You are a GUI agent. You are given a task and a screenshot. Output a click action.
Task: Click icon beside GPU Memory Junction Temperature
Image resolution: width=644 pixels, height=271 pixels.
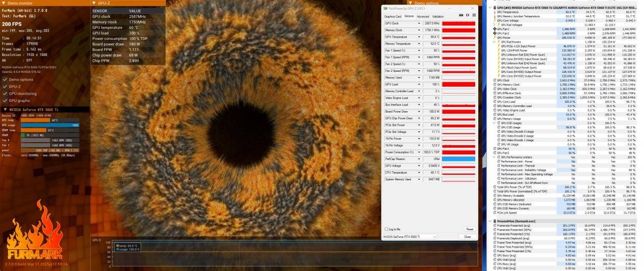pyautogui.click(x=494, y=16)
